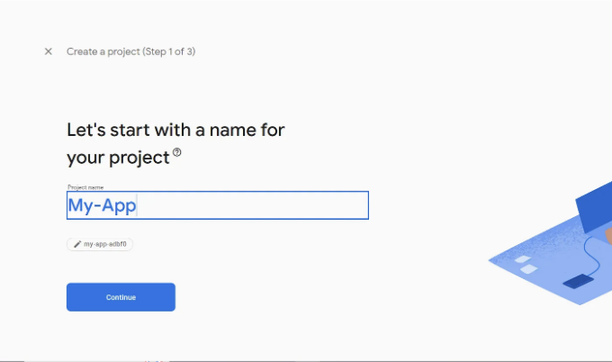Click the bottom window edge bar
The height and width of the screenshot is (362, 612).
306,361
